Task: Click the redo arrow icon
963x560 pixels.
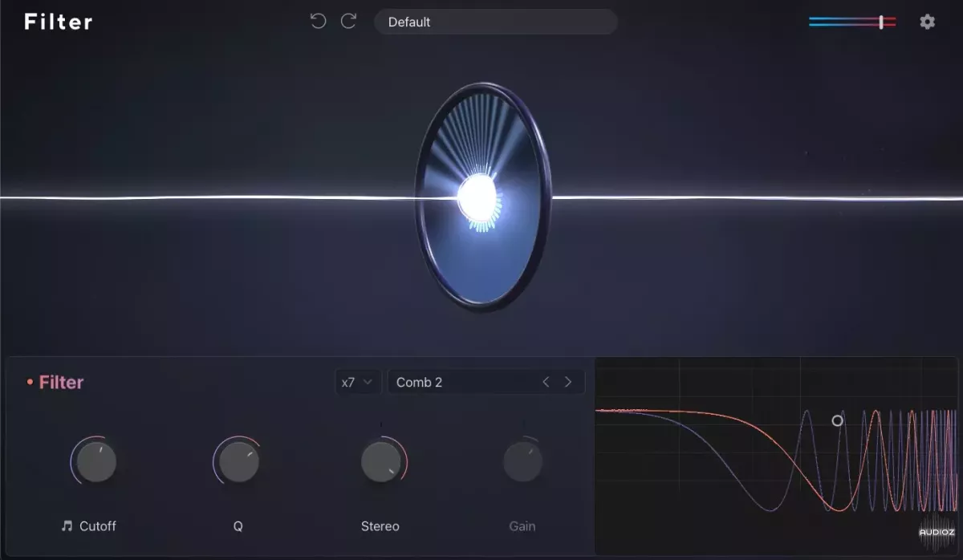Action: [x=348, y=22]
